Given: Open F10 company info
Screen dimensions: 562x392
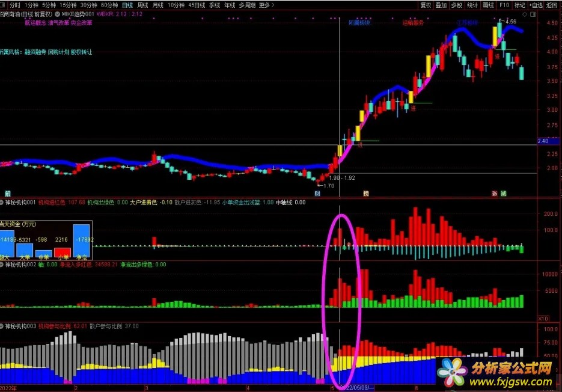Looking at the screenshot, I should pos(504,5).
